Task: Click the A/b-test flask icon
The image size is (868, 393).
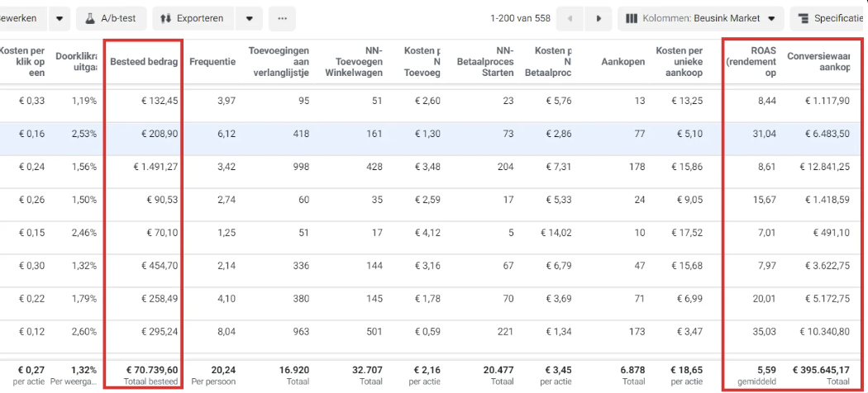Action: tap(89, 18)
